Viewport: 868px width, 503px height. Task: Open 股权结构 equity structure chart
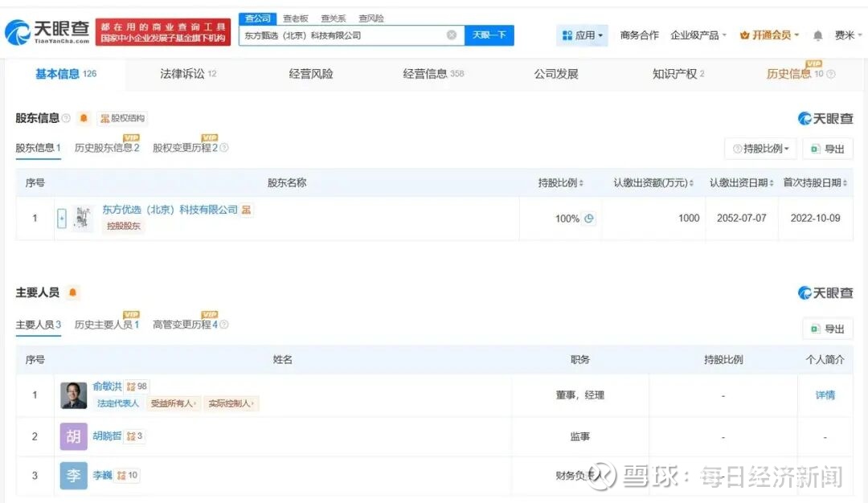(x=122, y=118)
